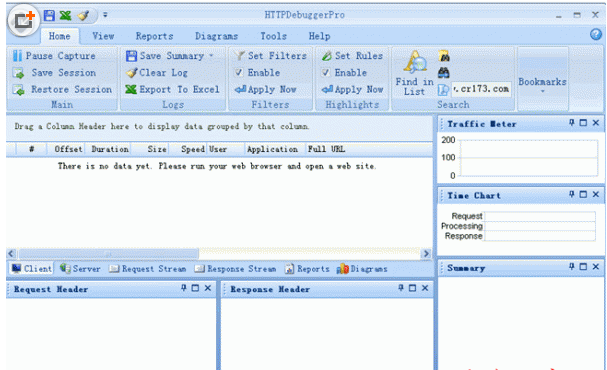Open the Help ribbon tab

click(x=319, y=36)
